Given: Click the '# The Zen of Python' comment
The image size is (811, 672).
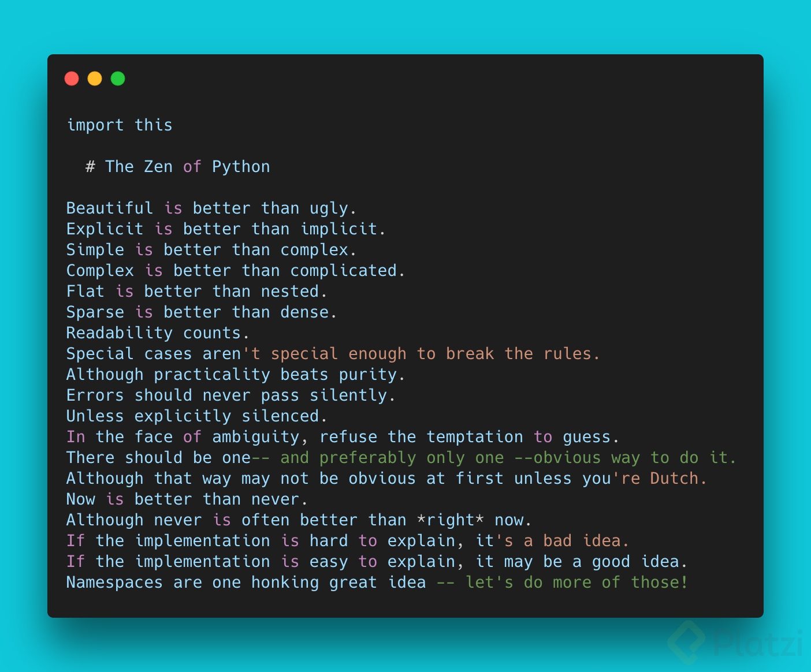Looking at the screenshot, I should point(178,167).
